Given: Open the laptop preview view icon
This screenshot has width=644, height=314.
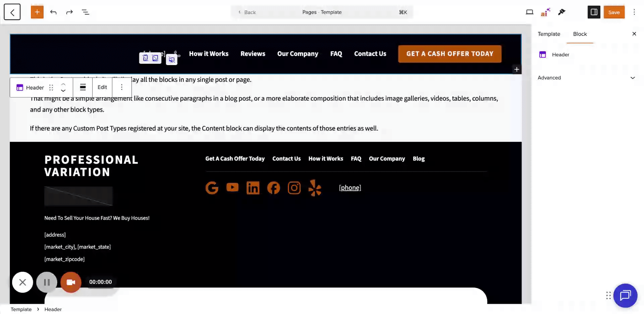Looking at the screenshot, I should point(529,12).
